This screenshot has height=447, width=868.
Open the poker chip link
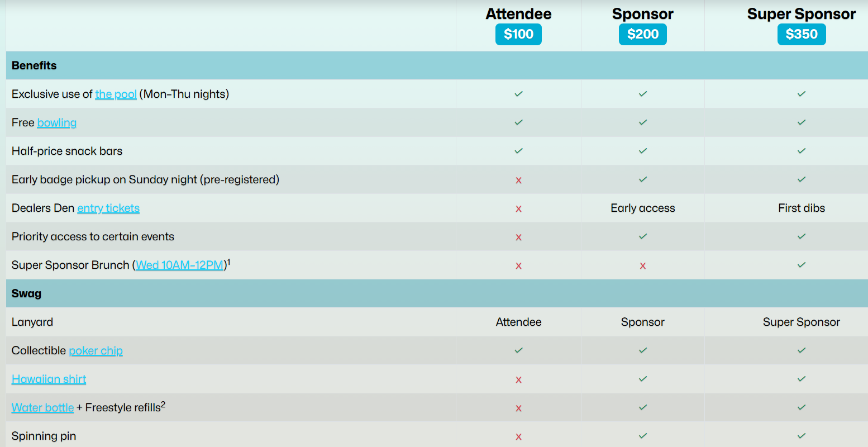tap(96, 351)
